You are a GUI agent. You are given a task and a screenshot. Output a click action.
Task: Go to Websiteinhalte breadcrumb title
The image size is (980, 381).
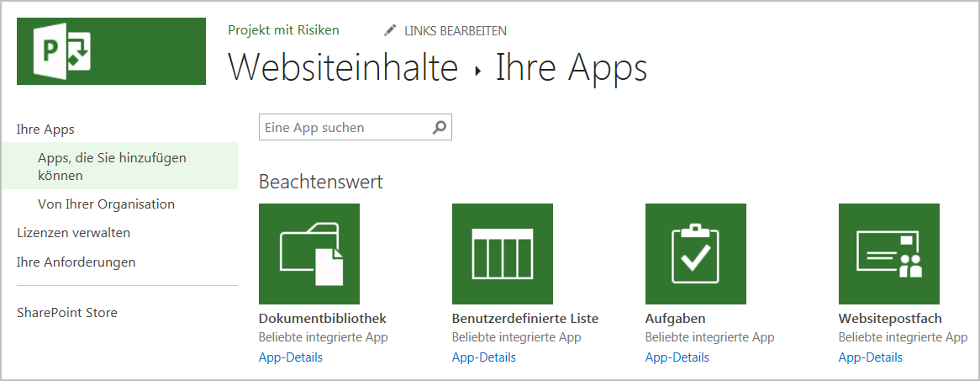(343, 68)
